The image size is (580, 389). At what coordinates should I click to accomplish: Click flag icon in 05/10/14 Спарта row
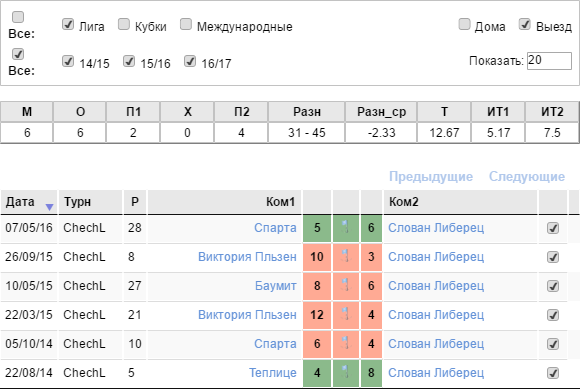coord(345,343)
